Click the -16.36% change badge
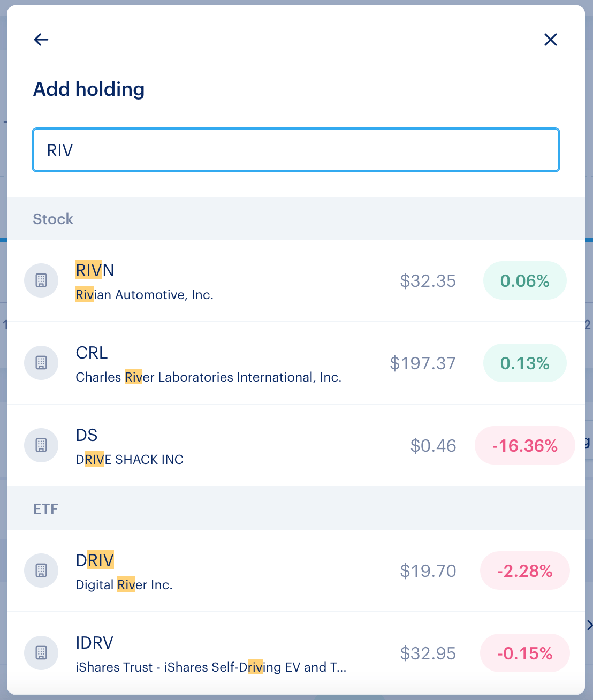This screenshot has height=700, width=593. pos(524,446)
